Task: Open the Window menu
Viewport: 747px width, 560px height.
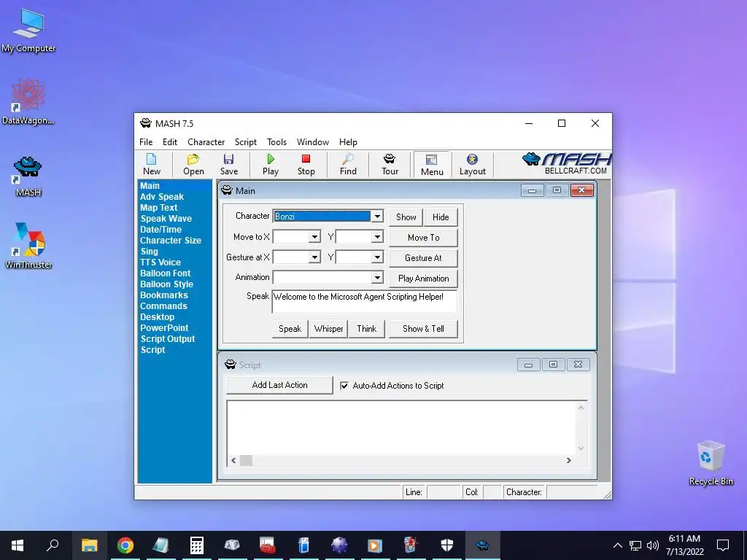Action: (x=312, y=142)
